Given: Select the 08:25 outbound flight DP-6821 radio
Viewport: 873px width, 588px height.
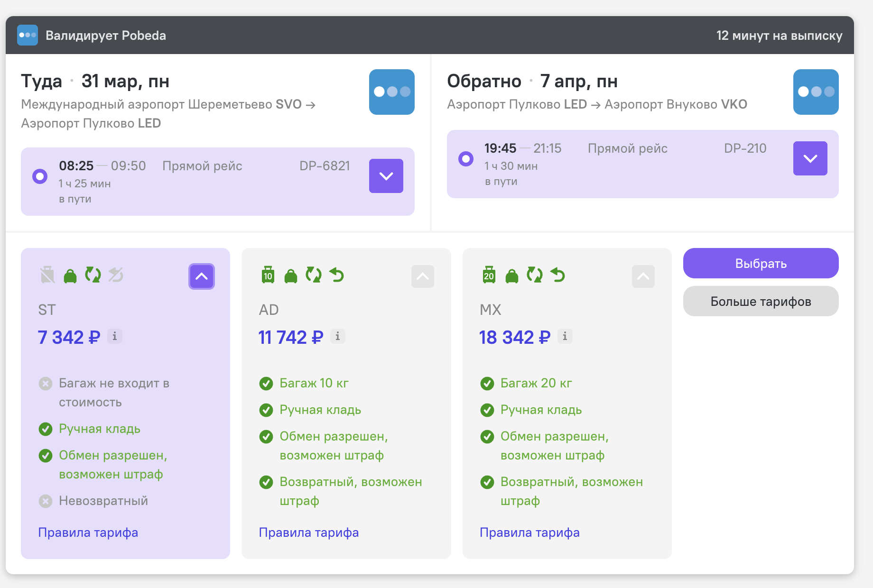Looking at the screenshot, I should [40, 176].
